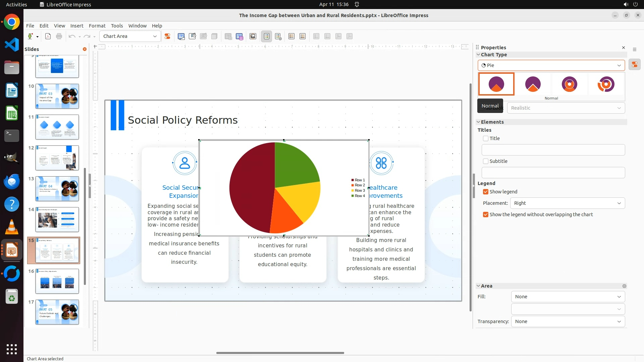Open Chart Type dialog icon
This screenshot has height=362, width=644.
coord(181,36)
